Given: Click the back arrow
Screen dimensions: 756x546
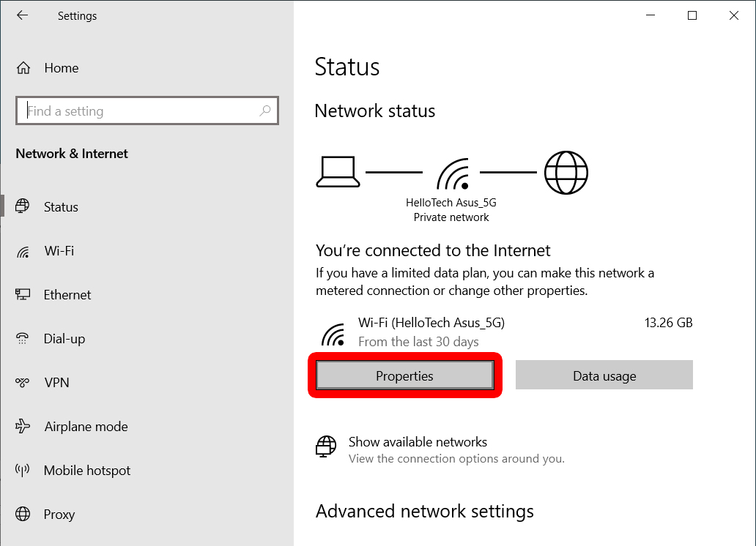Looking at the screenshot, I should coord(22,15).
